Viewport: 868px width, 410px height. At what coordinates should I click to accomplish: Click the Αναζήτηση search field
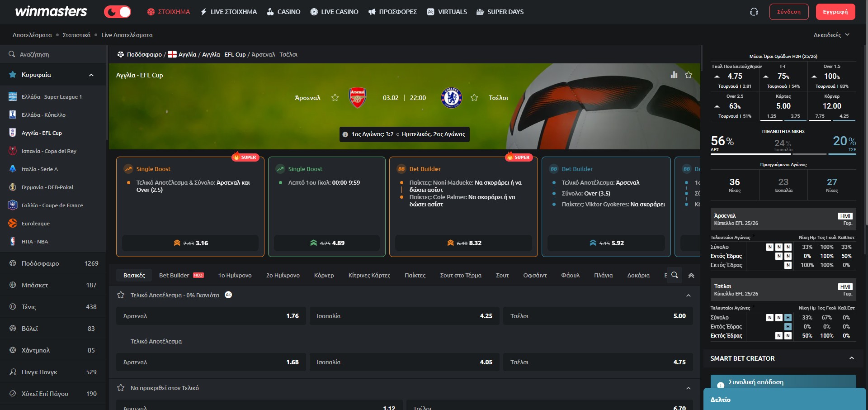[54, 54]
